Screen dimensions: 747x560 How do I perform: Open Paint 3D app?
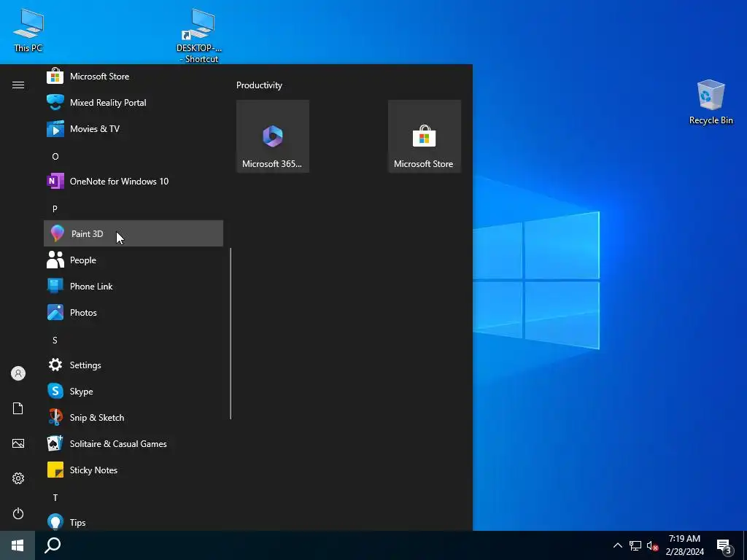(133, 233)
